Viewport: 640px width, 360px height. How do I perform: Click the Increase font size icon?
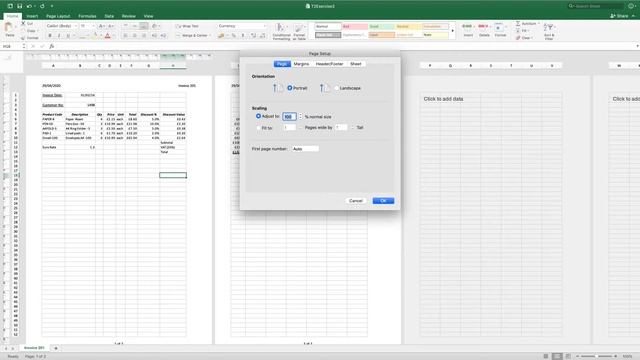(102, 26)
